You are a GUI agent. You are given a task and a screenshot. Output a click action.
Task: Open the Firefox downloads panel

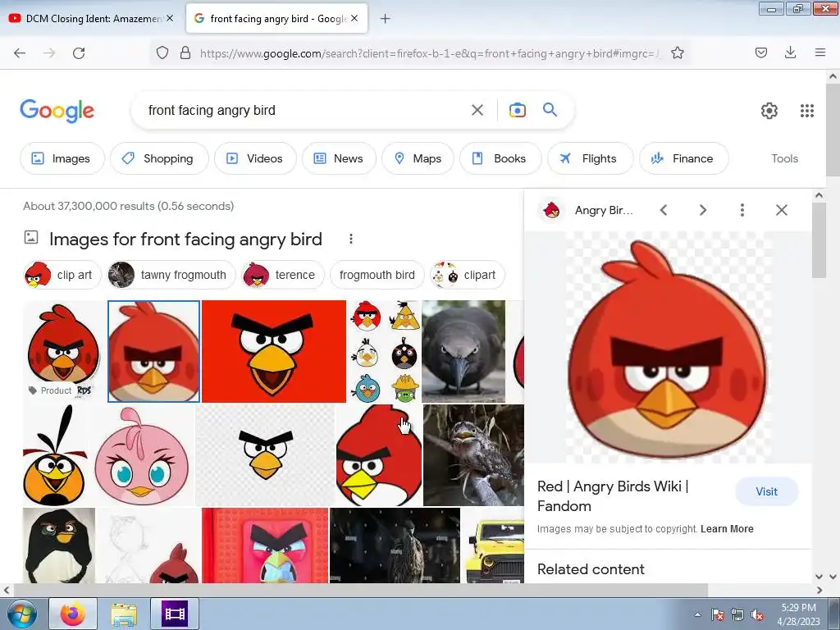pos(790,52)
